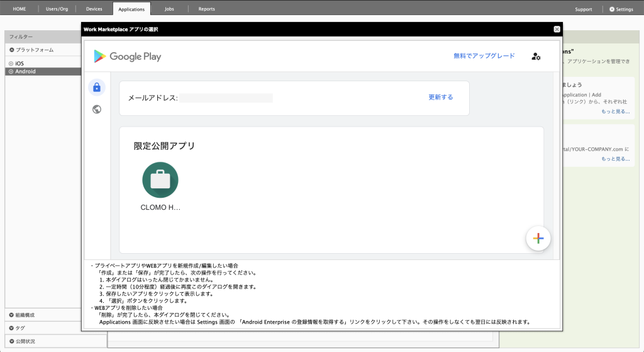The height and width of the screenshot is (352, 644).
Task: Close the Work Marketplace dialog
Action: click(557, 29)
